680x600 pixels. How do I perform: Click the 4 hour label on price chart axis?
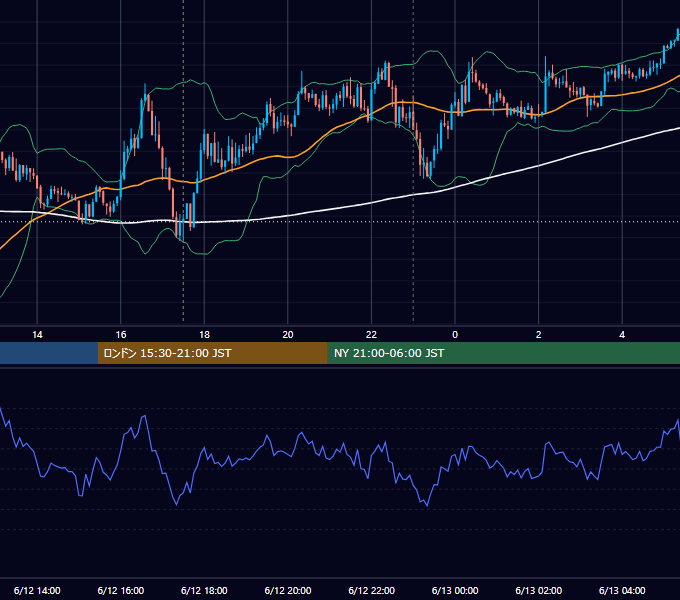pyautogui.click(x=622, y=335)
